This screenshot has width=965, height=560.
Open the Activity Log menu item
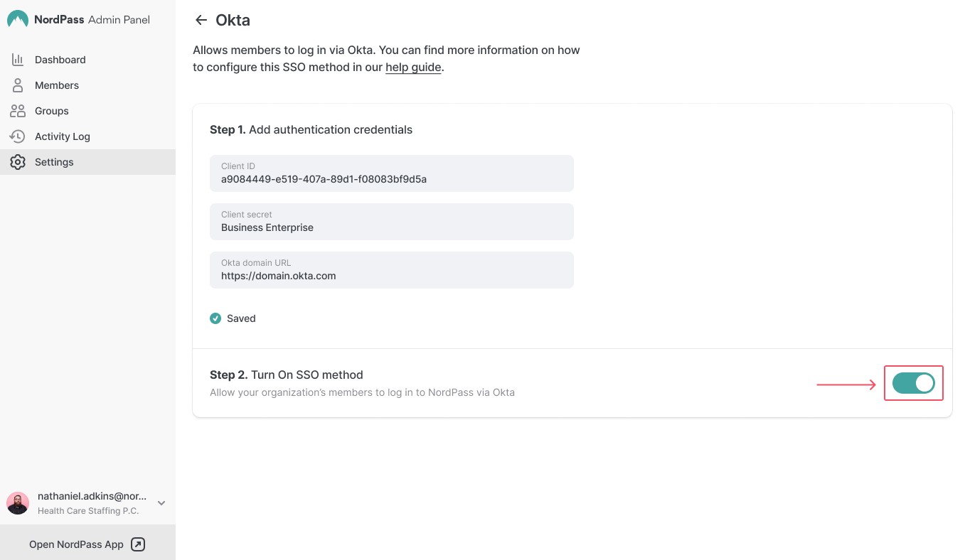87,136
